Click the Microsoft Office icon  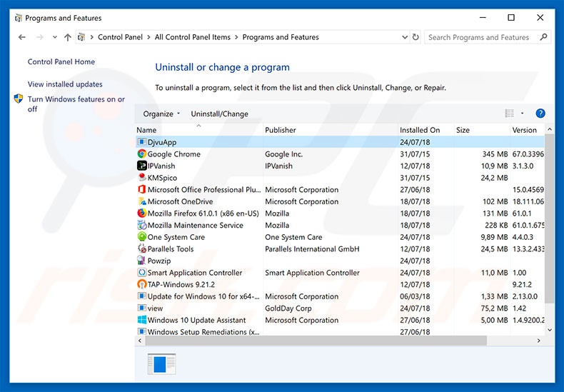point(142,189)
